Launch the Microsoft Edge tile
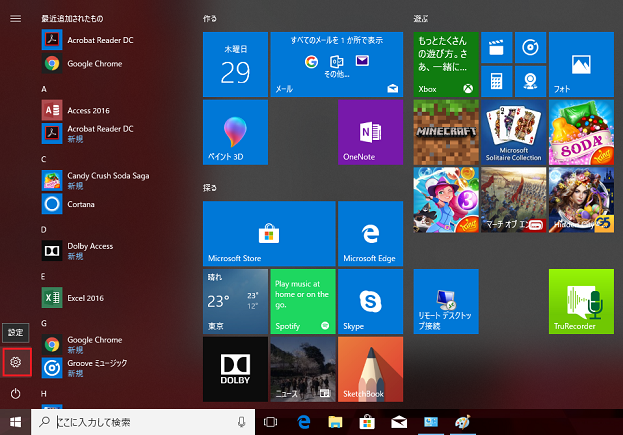The height and width of the screenshot is (435, 623). 370,234
